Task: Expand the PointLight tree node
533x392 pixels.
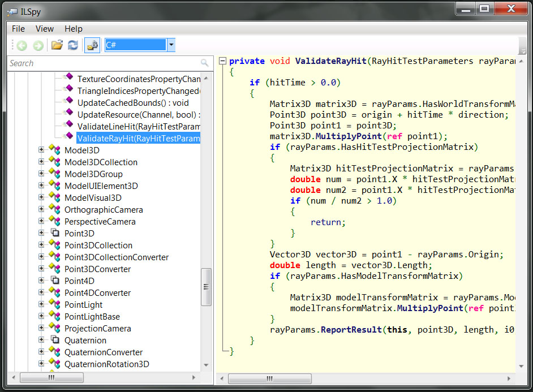Action: click(x=41, y=304)
